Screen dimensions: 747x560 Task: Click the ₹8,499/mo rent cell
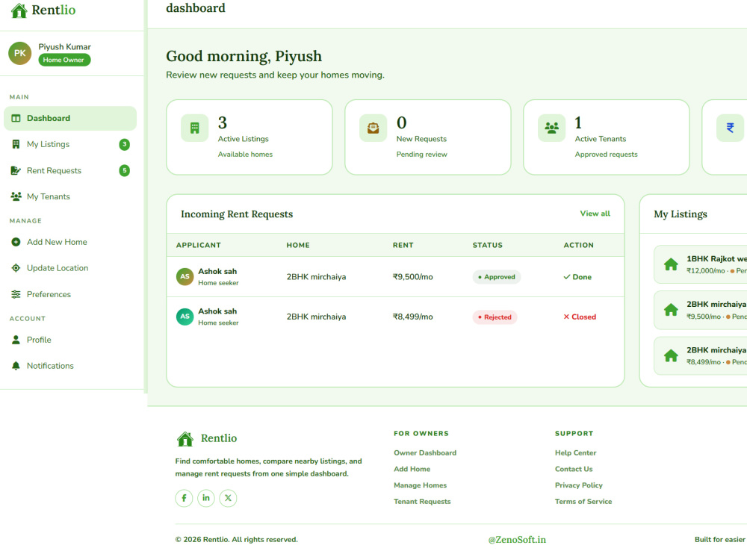point(412,317)
